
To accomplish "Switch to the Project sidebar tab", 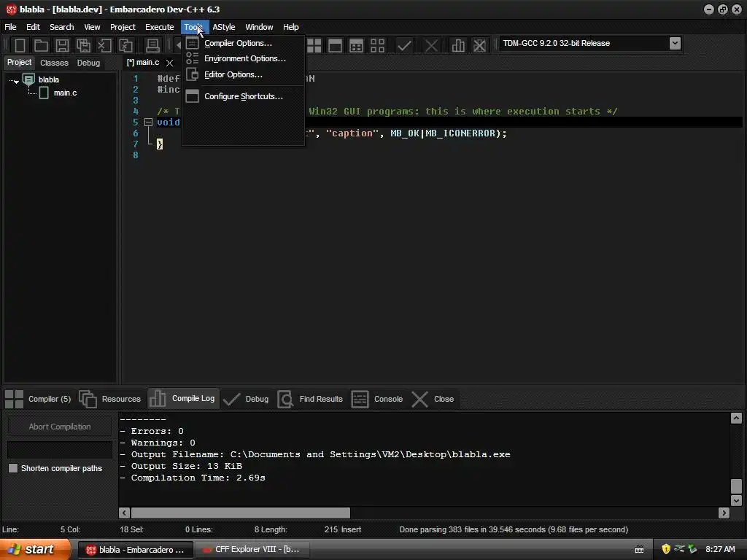I will (19, 63).
